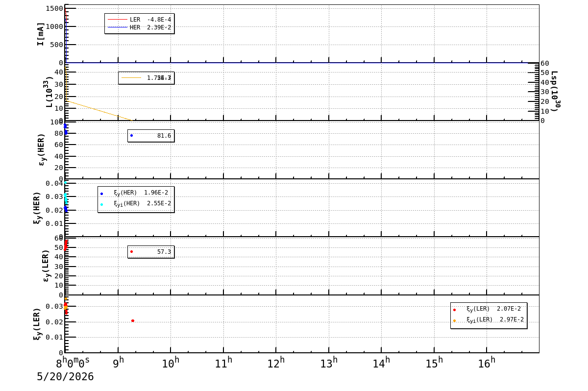Click the I[mA] vertical axis title

point(41,34)
